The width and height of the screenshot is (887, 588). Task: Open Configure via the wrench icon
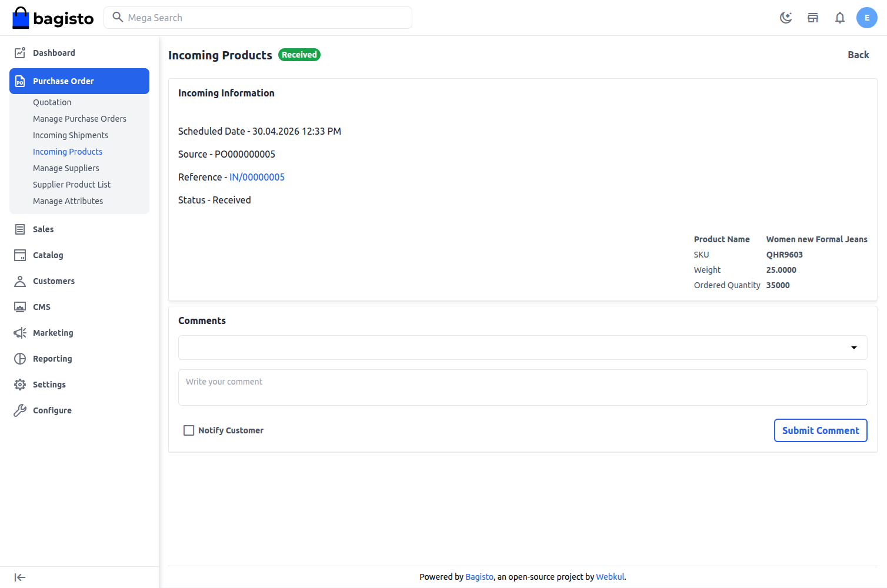click(x=19, y=410)
